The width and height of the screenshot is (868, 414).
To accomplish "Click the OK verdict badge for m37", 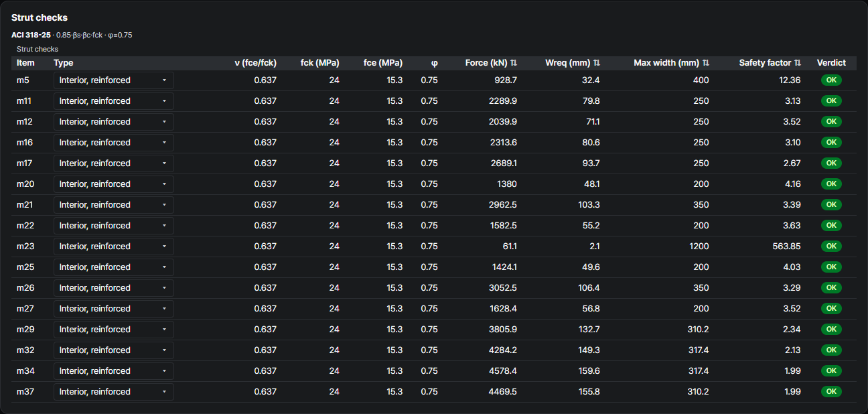I will click(831, 392).
